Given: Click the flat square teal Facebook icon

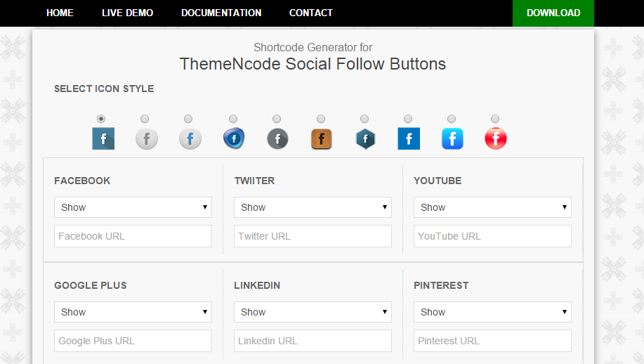Looking at the screenshot, I should tap(103, 138).
